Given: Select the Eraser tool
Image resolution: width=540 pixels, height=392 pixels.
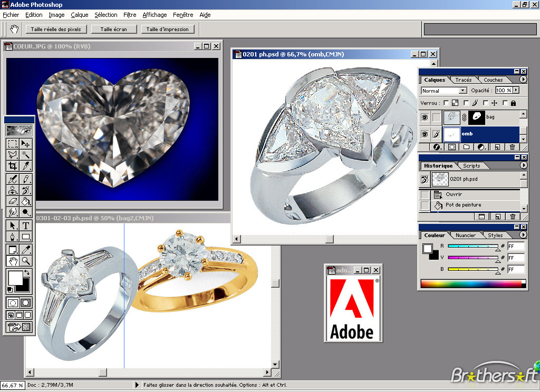Looking at the screenshot, I should [x=13, y=201].
